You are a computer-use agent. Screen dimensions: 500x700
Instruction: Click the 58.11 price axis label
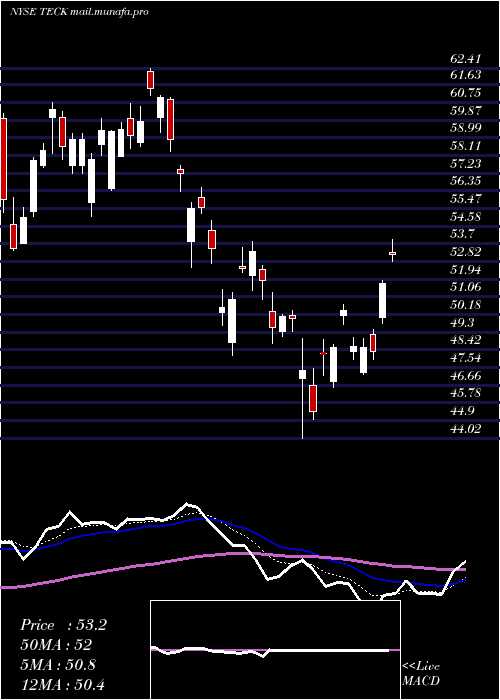(x=465, y=146)
